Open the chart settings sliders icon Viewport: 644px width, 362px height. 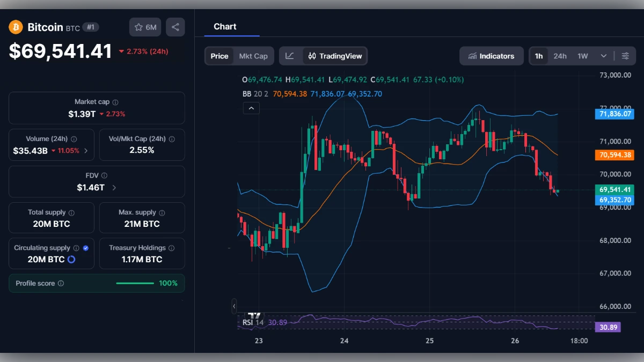(x=626, y=55)
